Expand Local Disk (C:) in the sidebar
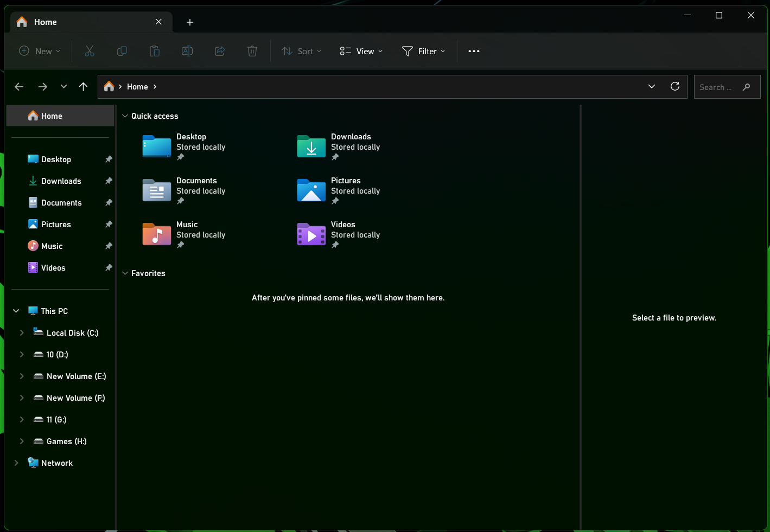 [22, 332]
